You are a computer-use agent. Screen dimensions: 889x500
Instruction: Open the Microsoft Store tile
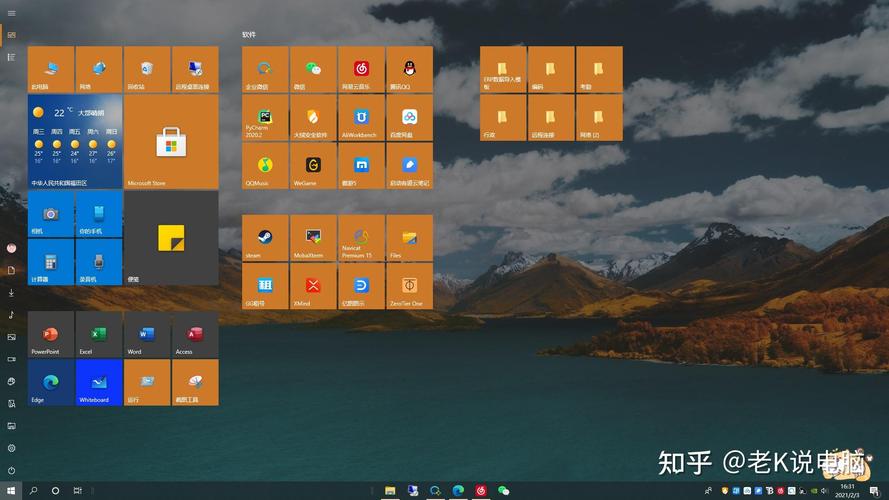click(171, 142)
